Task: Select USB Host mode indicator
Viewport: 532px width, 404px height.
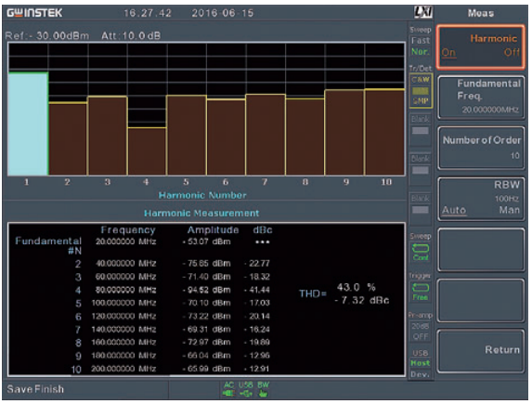Action: [421, 363]
